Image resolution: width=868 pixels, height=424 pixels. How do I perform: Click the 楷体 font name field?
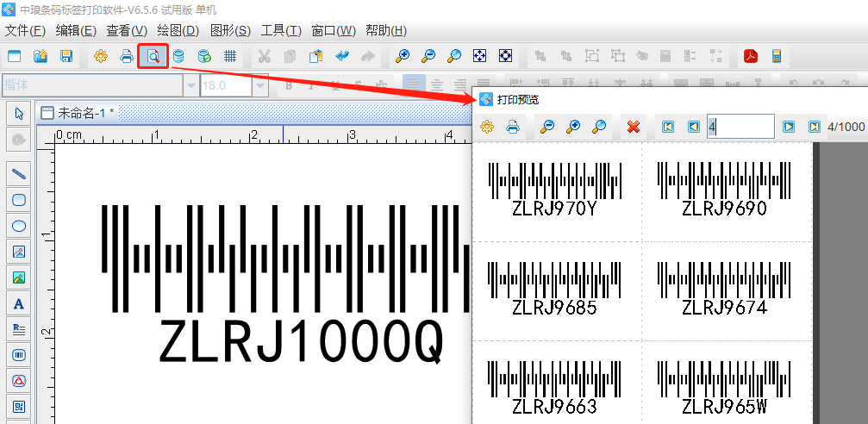[x=93, y=86]
